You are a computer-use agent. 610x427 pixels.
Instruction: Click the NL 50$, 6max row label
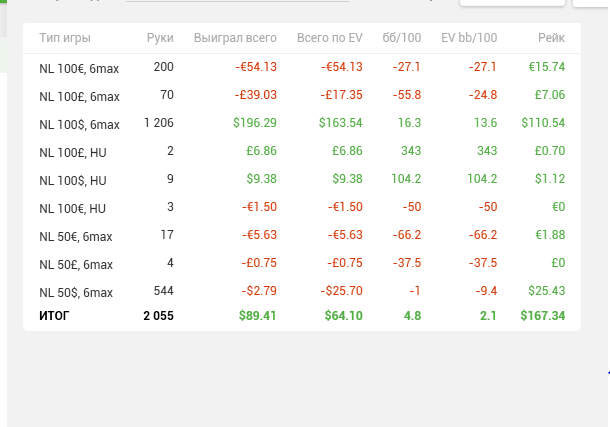(76, 293)
